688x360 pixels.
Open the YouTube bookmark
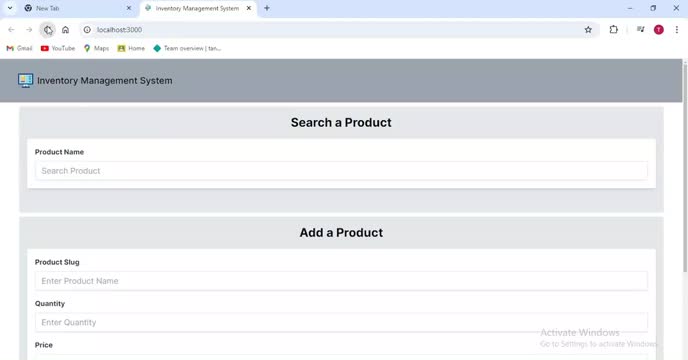58,48
